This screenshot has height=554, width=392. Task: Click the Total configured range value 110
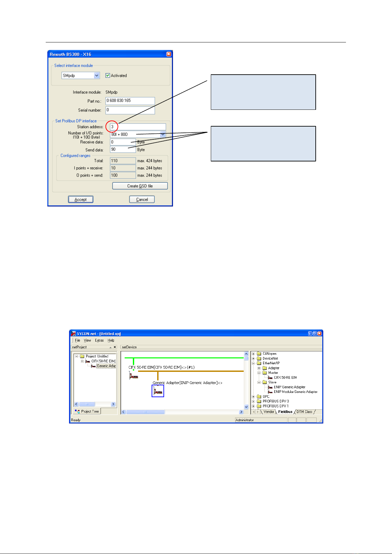[123, 161]
